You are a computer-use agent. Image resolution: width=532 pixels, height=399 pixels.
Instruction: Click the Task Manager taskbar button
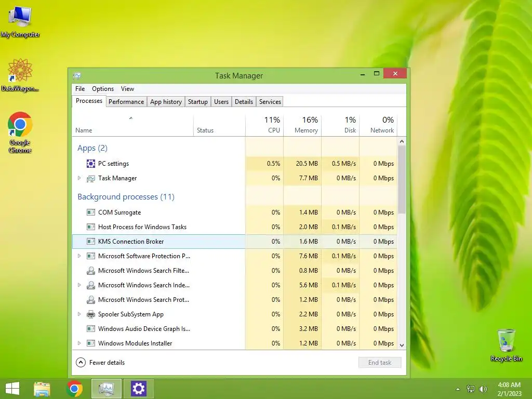106,389
